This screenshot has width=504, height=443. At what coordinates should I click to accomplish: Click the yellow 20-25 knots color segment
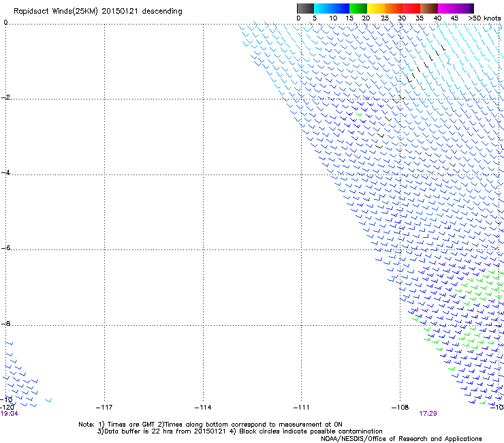tap(376, 8)
